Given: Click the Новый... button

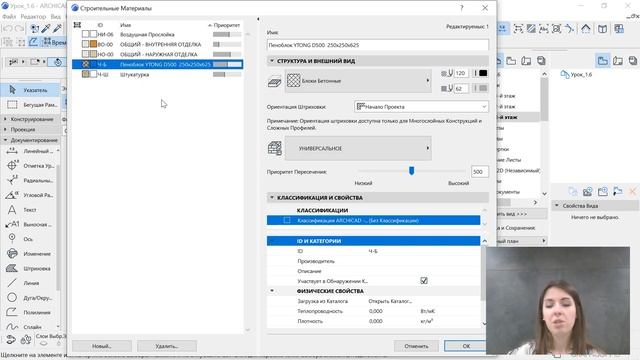Looking at the screenshot, I should [x=102, y=346].
